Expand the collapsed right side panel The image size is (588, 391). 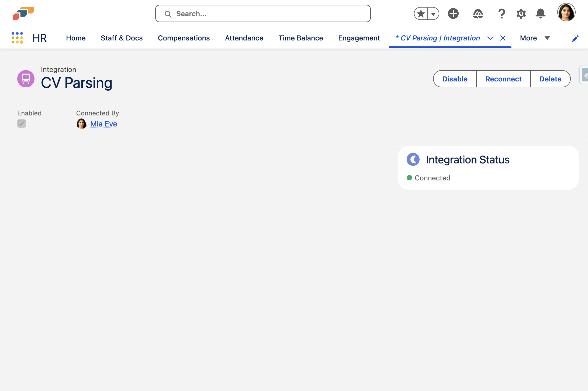pos(584,75)
